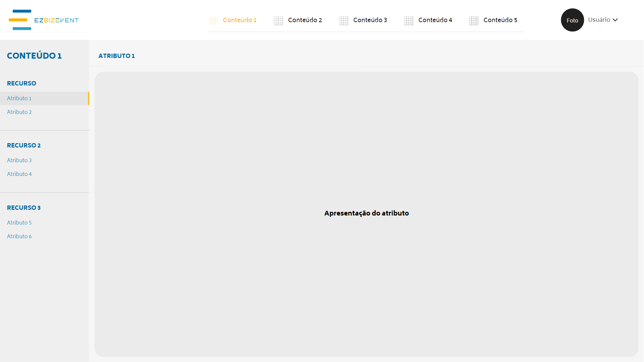
Task: Click the grid icon beside Conteúdo 3
Action: (x=344, y=20)
